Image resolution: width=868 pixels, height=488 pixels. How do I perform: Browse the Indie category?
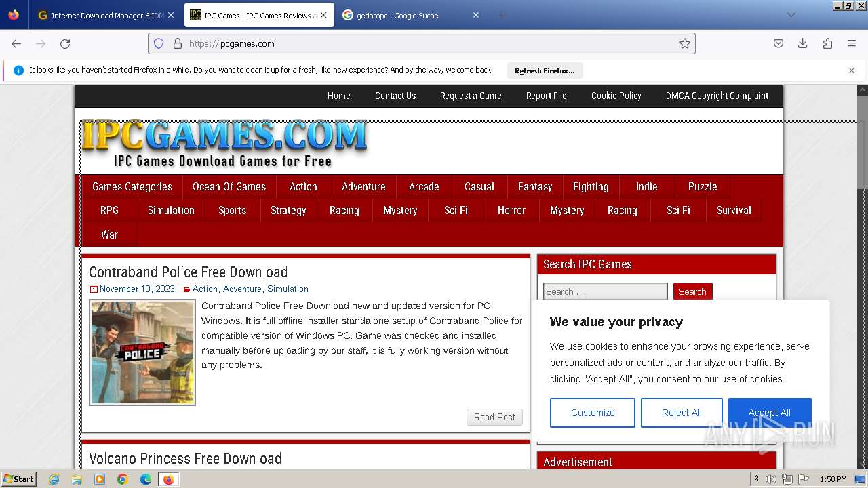point(646,186)
